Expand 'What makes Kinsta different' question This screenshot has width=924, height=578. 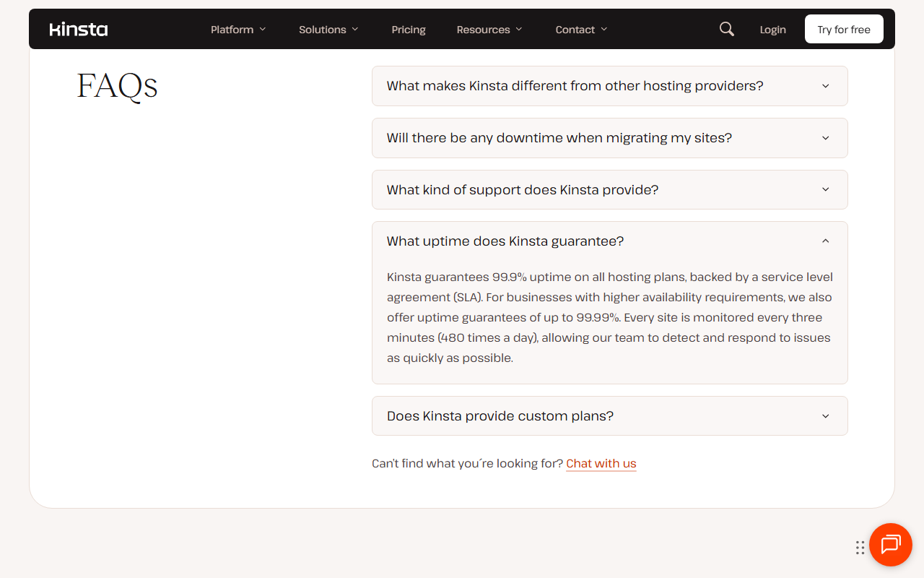(x=610, y=86)
